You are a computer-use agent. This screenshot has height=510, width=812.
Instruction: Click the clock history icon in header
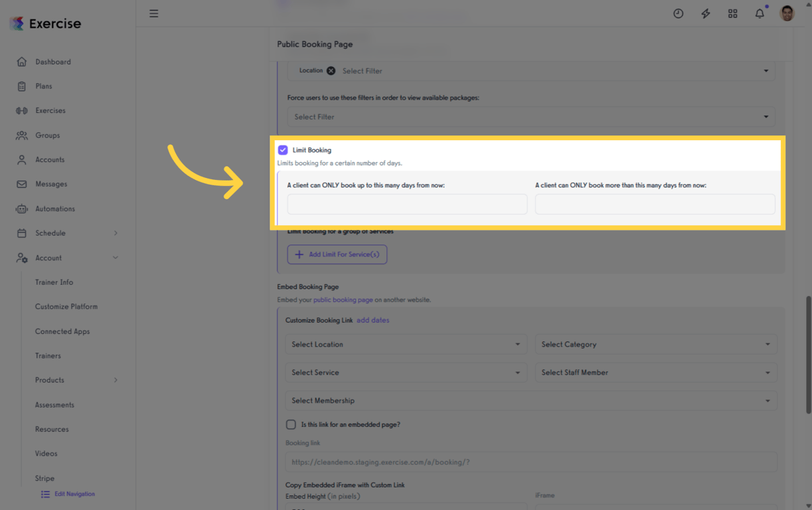click(x=678, y=13)
